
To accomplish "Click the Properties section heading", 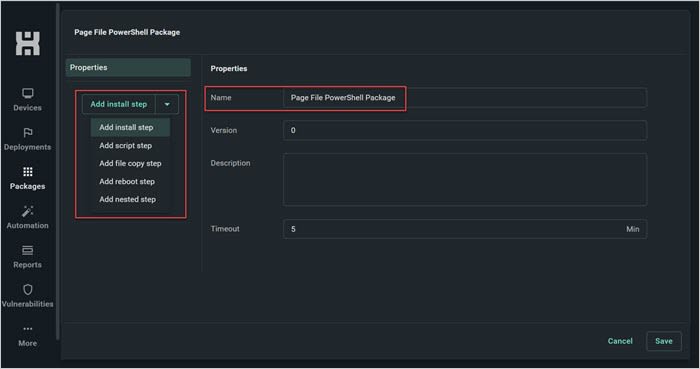I will tap(229, 69).
